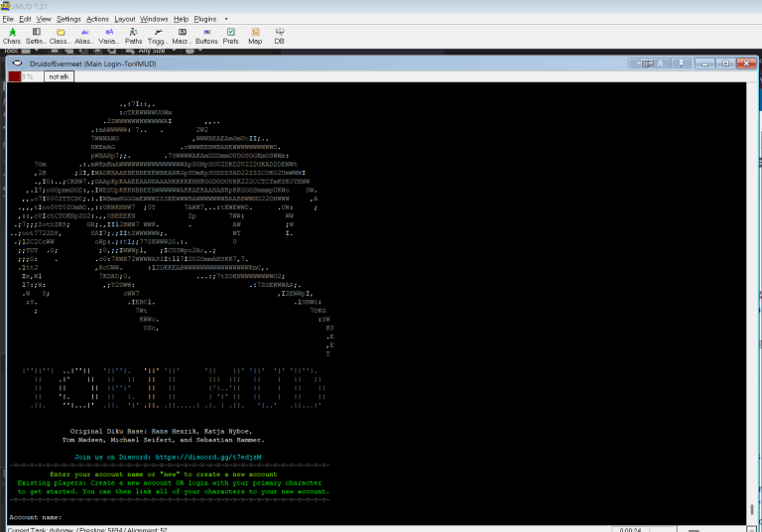Click the DruidofEvermeet window title text
Screen dimensions: 762x532
pos(93,64)
